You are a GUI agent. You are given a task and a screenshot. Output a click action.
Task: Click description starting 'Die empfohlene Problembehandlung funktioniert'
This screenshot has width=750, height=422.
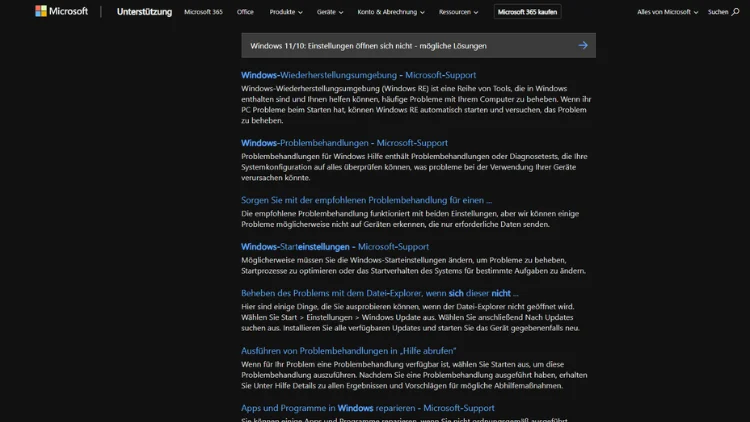pyautogui.click(x=410, y=219)
